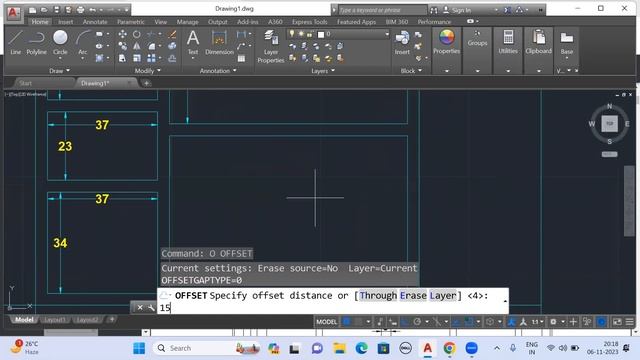Viewport: 640px width, 360px height.
Task: Open the Manage ribbon tab
Action: (x=187, y=22)
